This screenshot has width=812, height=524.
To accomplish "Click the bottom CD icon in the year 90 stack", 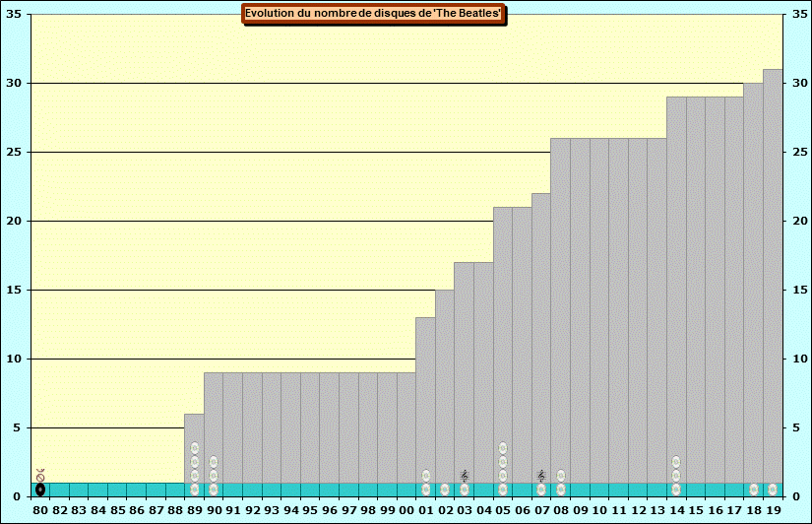I will pyautogui.click(x=214, y=490).
